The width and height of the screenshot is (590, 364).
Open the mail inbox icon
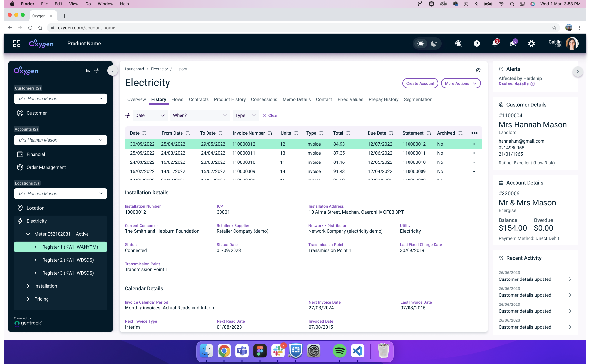(513, 44)
